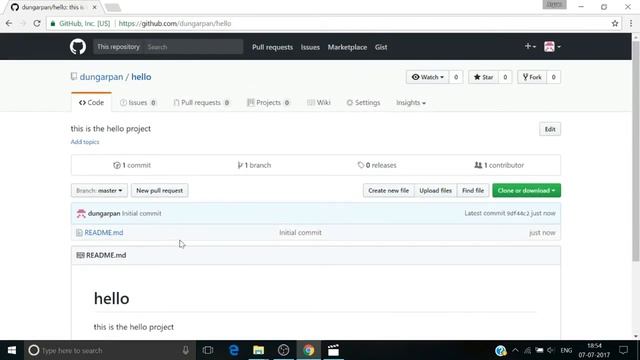The width and height of the screenshot is (640, 360).
Task: Switch to the Issues repository tab
Action: click(138, 102)
